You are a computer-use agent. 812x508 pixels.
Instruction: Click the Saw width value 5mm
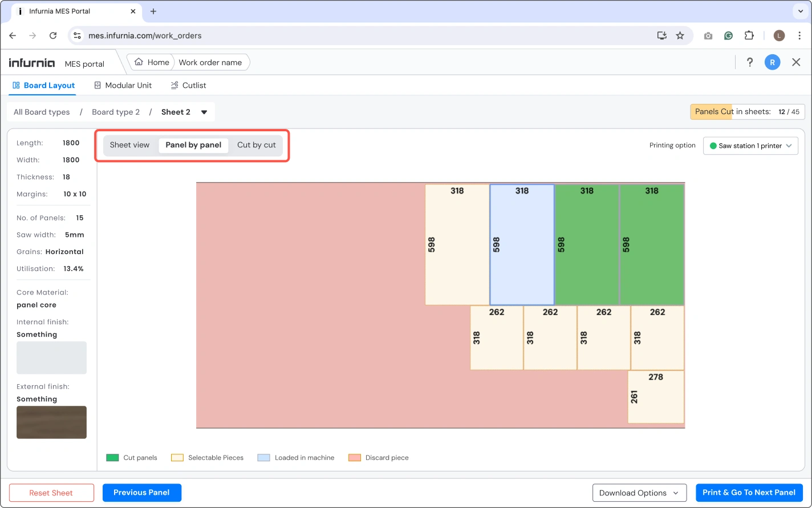pos(75,235)
